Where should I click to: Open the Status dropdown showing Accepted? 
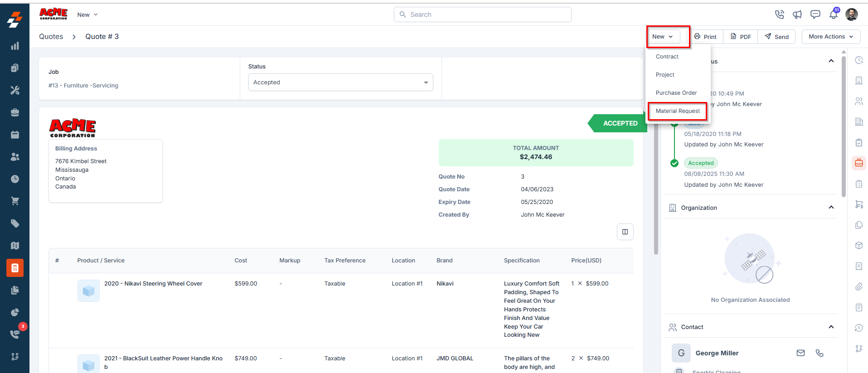(340, 82)
